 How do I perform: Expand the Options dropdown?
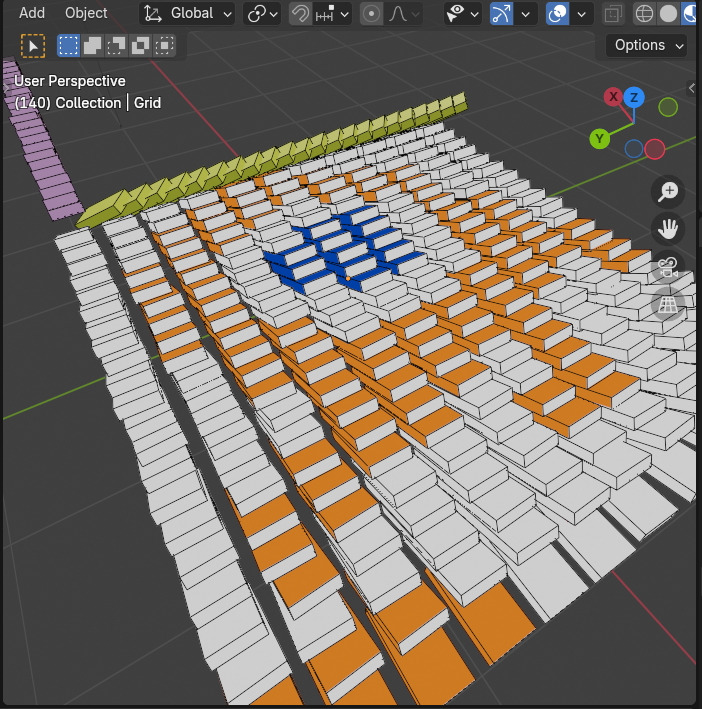coord(646,45)
